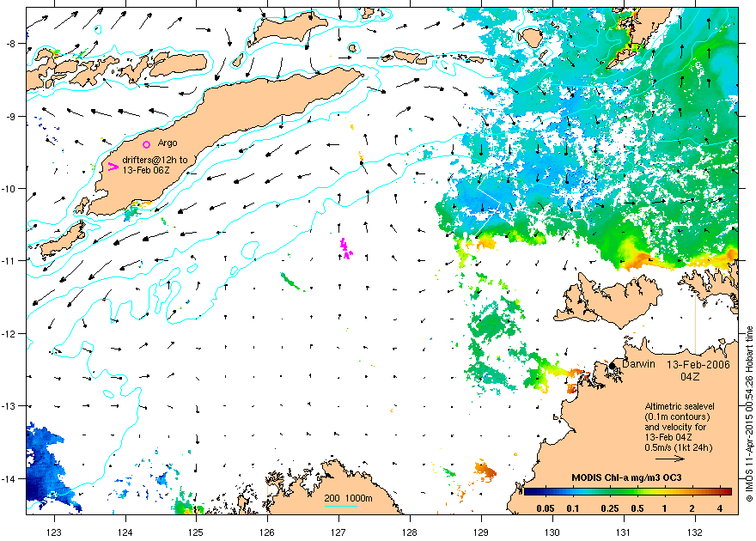Click latitude axis label -13
Image resolution: width=756 pixels, height=541 pixels.
(9, 406)
